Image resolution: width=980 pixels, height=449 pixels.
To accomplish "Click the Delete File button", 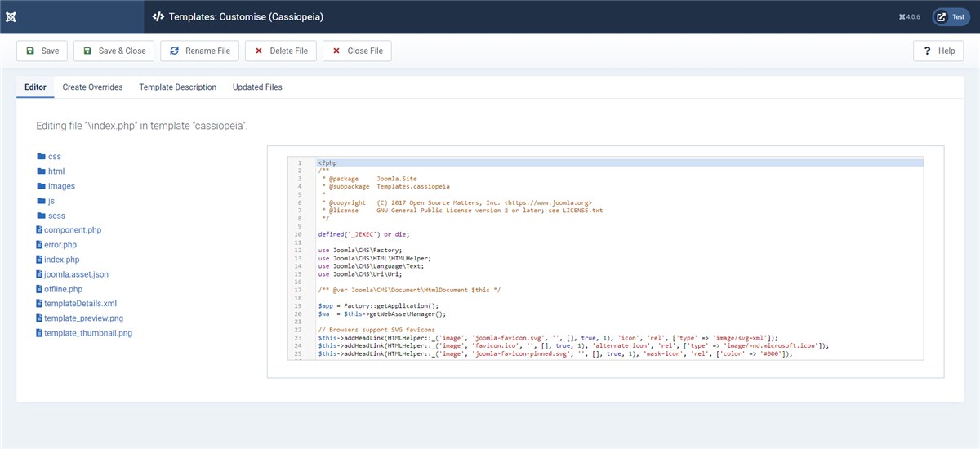I will [x=281, y=51].
